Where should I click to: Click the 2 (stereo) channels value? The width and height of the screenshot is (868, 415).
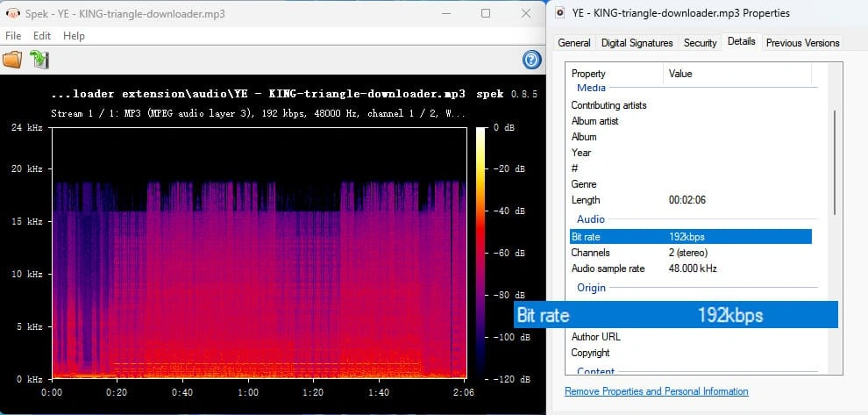(688, 253)
